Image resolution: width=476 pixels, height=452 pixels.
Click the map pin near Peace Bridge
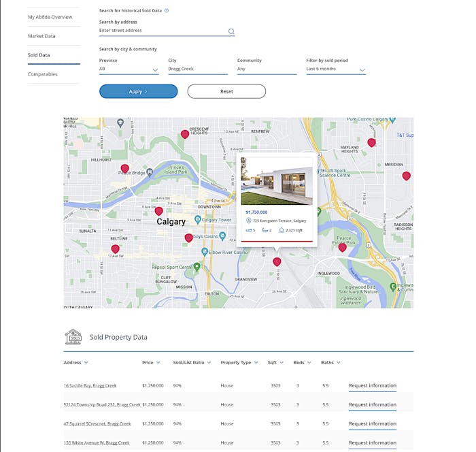tap(124, 168)
